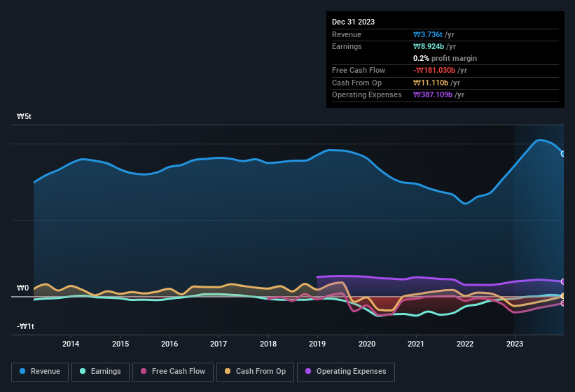Click the Free Cash Flow label in tooltip

click(359, 70)
